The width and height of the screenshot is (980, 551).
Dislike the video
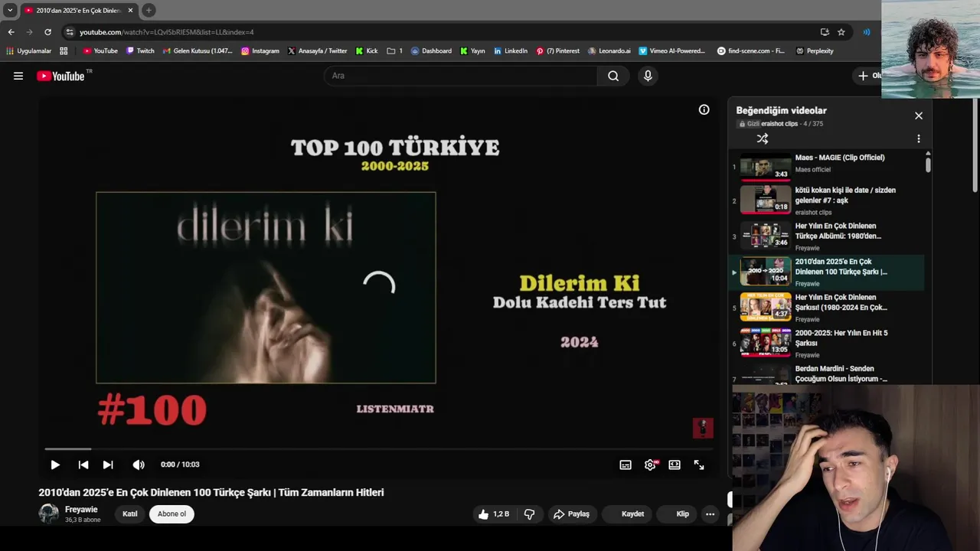point(529,514)
